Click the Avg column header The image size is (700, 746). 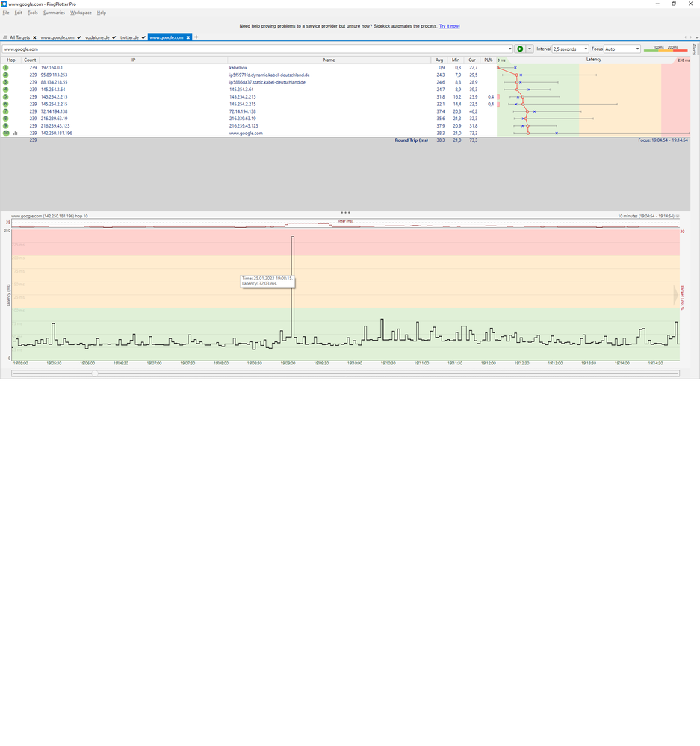439,60
